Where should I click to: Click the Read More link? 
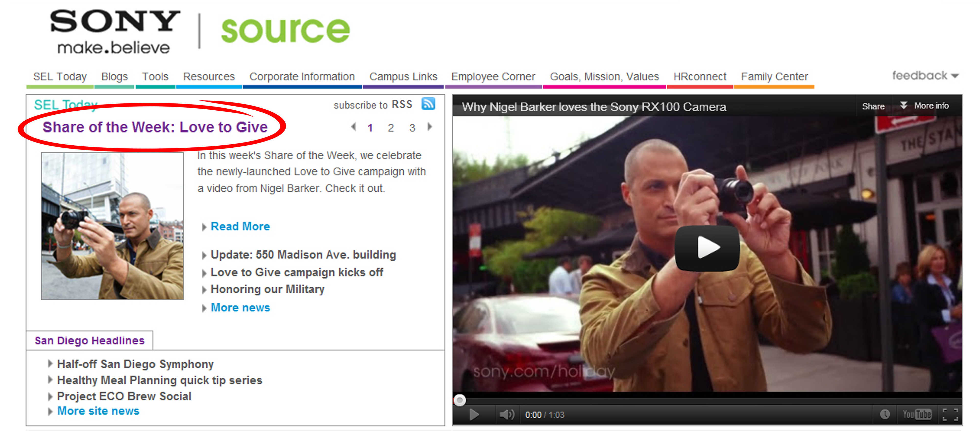tap(240, 227)
